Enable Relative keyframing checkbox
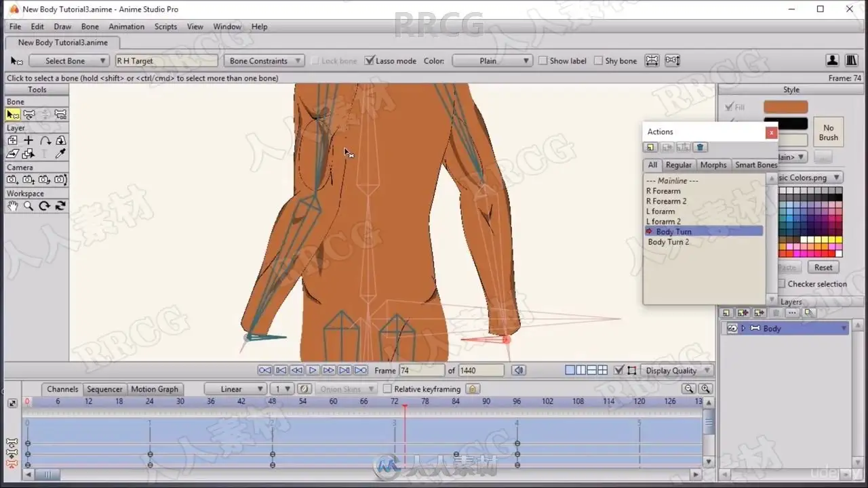Viewport: 868px width, 488px height. (387, 389)
